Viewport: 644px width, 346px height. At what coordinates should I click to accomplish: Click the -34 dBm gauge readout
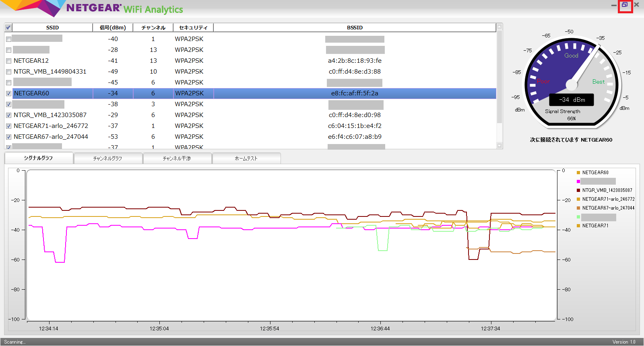[x=572, y=100]
